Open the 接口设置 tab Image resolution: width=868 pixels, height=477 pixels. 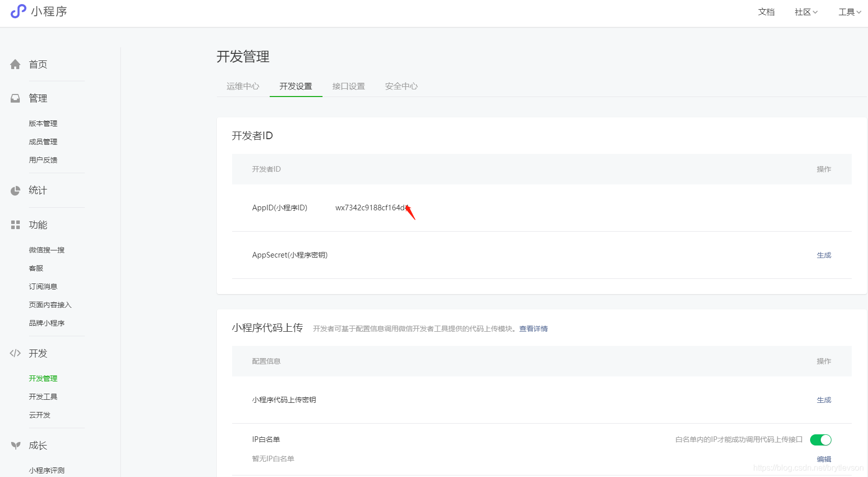click(x=348, y=86)
